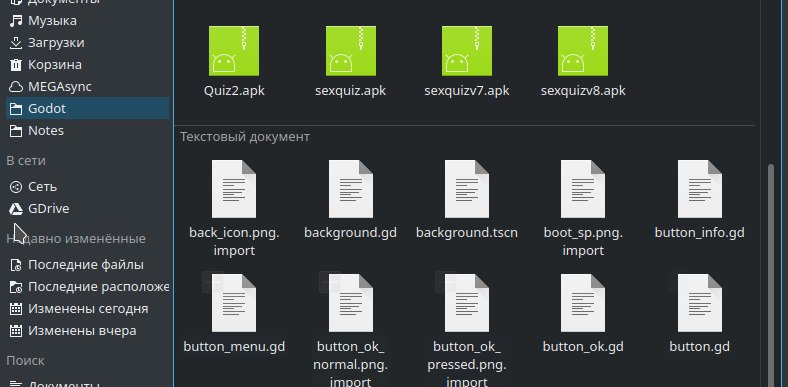Click the Загрузки download sidebar icon

16,43
